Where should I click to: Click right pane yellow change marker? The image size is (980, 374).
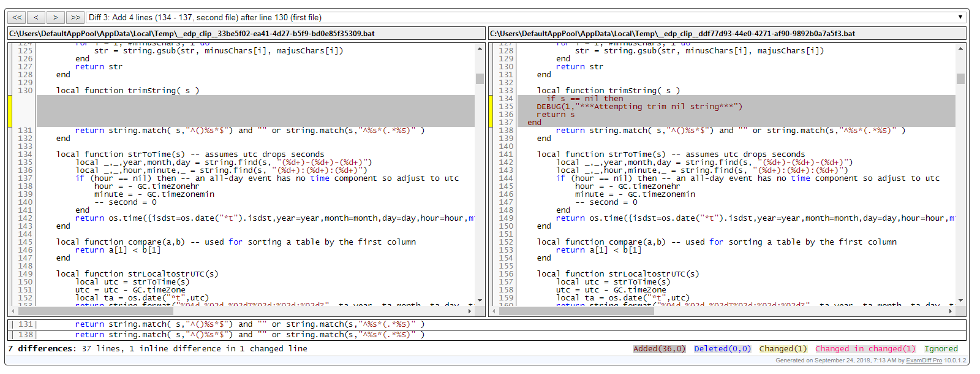491,111
